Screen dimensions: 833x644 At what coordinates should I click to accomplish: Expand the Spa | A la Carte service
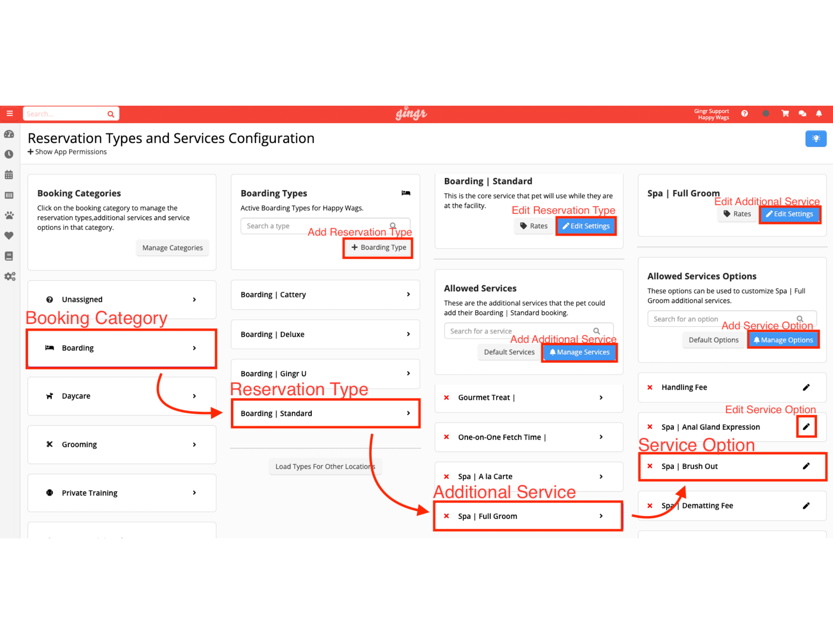(x=529, y=476)
